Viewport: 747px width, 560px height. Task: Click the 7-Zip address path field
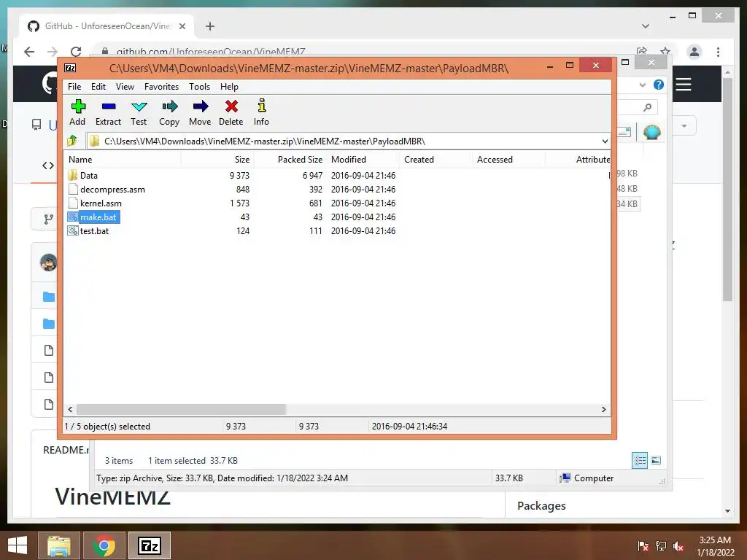(348, 141)
